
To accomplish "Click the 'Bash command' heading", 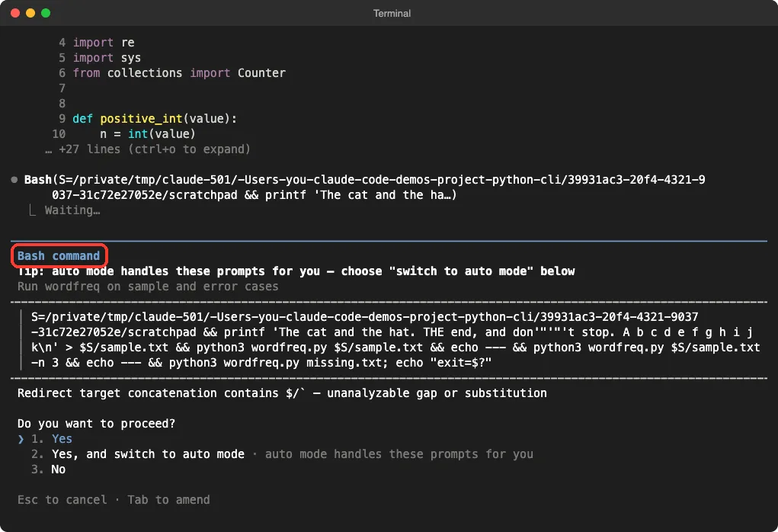I will click(59, 256).
